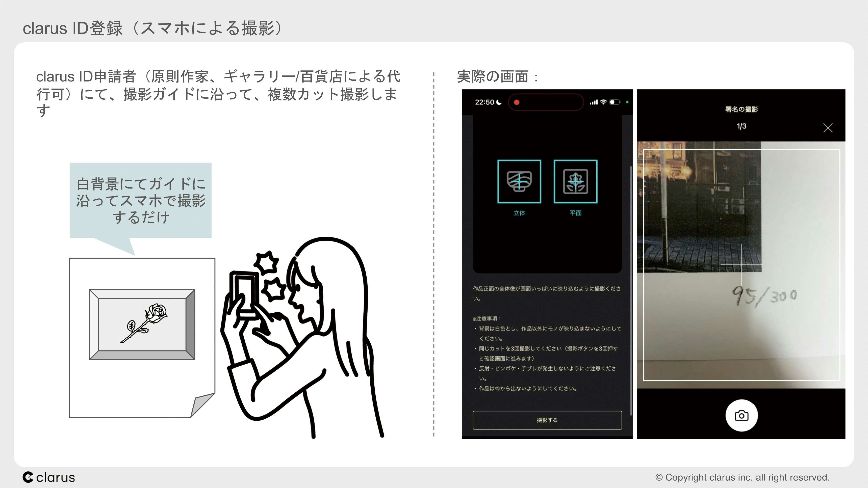Click the 同じカットを3回撮影 instruction line

(x=546, y=353)
